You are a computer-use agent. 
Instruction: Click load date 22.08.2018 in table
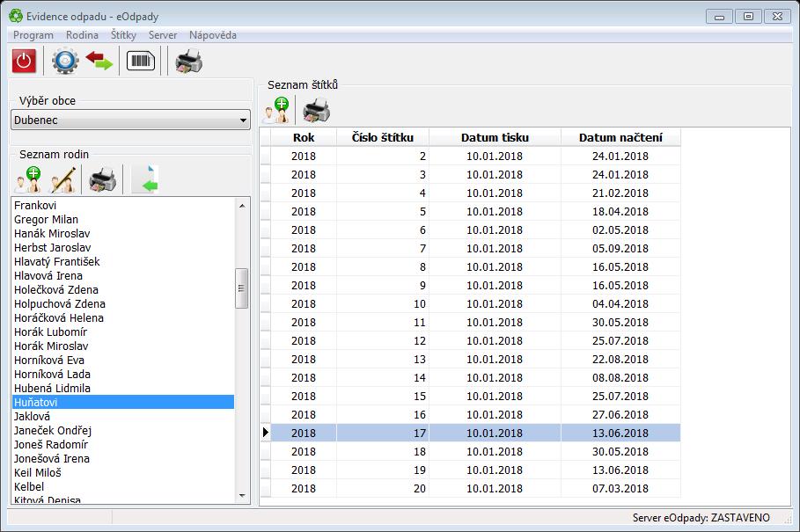[621, 360]
